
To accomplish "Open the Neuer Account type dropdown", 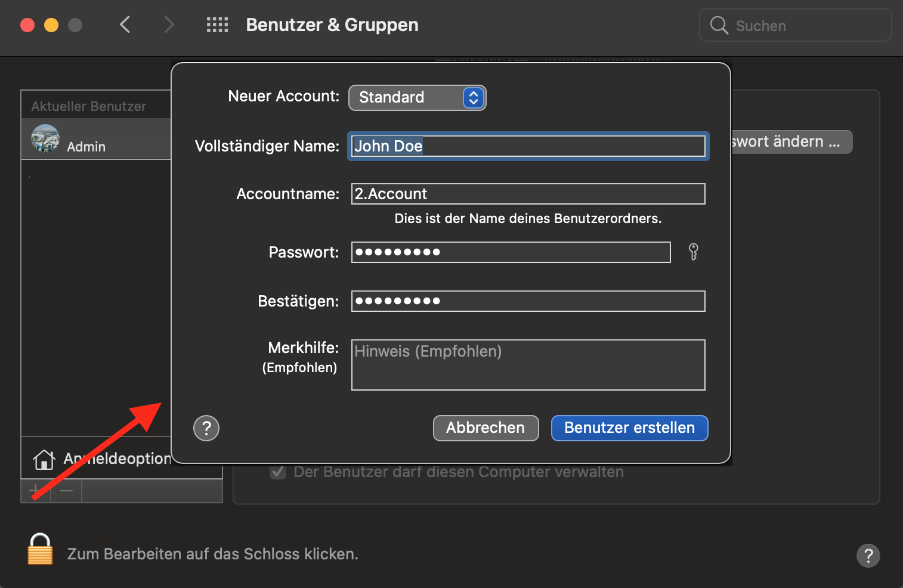I will click(x=418, y=98).
